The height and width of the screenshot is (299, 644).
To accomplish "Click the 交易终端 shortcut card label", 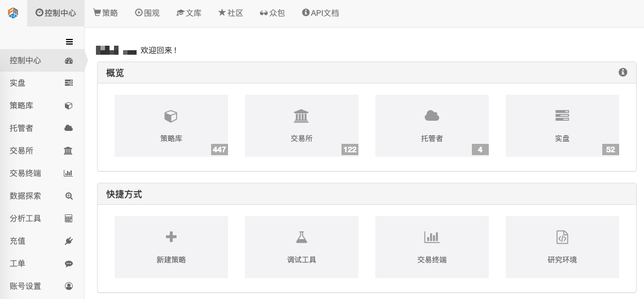I will [x=432, y=260].
